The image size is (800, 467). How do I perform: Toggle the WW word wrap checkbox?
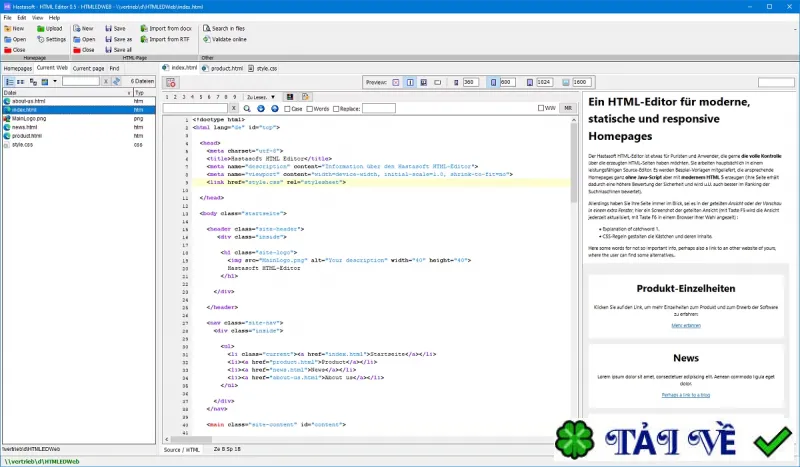coord(541,108)
